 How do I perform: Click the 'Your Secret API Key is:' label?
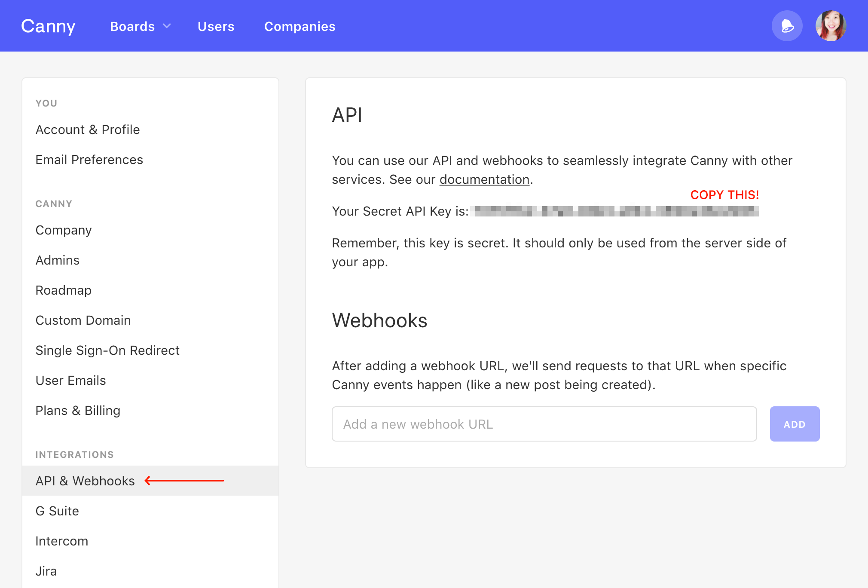tap(400, 211)
